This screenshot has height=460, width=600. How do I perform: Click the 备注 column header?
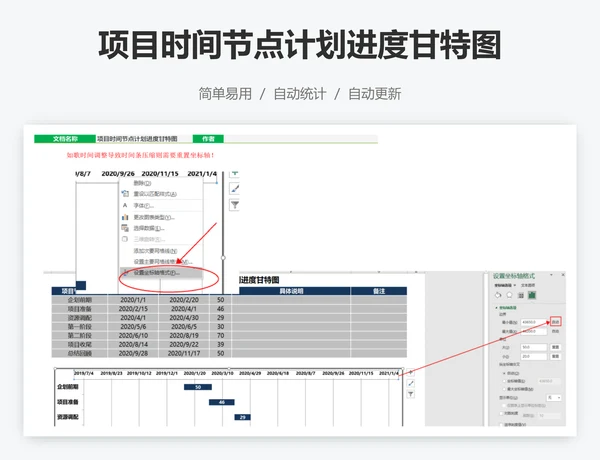(x=379, y=291)
